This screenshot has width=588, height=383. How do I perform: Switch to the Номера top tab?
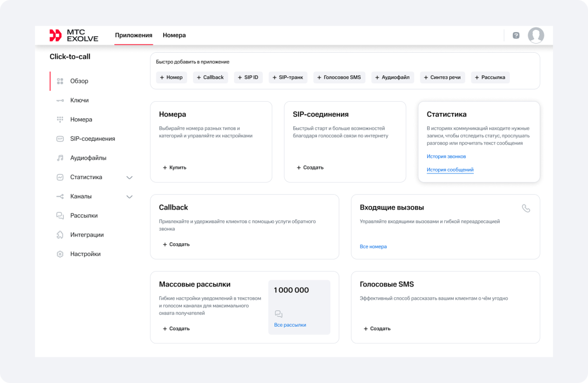pos(174,36)
